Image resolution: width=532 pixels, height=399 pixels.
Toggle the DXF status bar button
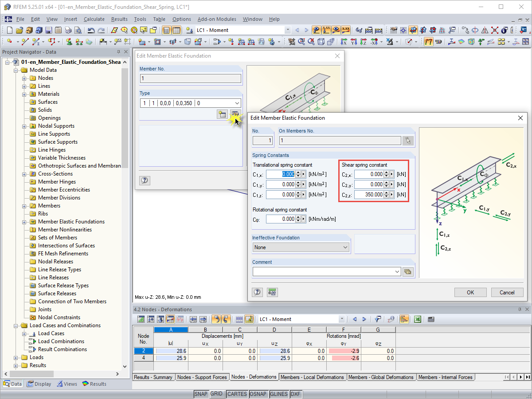click(295, 394)
